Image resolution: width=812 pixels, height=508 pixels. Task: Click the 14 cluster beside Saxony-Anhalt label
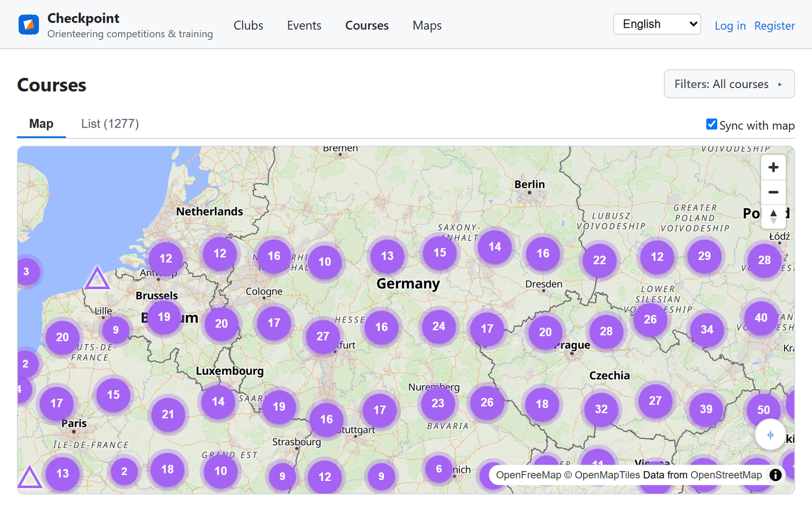click(x=495, y=247)
